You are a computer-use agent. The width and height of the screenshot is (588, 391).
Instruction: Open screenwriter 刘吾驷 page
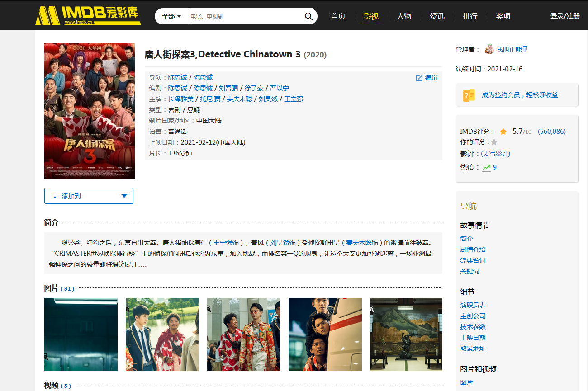[228, 88]
